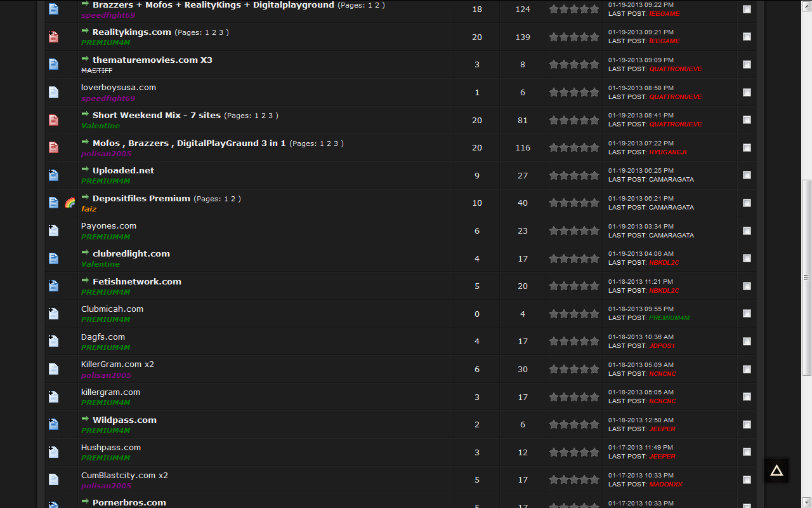Open author MASTIFF's profile link
The height and width of the screenshot is (508, 812).
(x=96, y=70)
